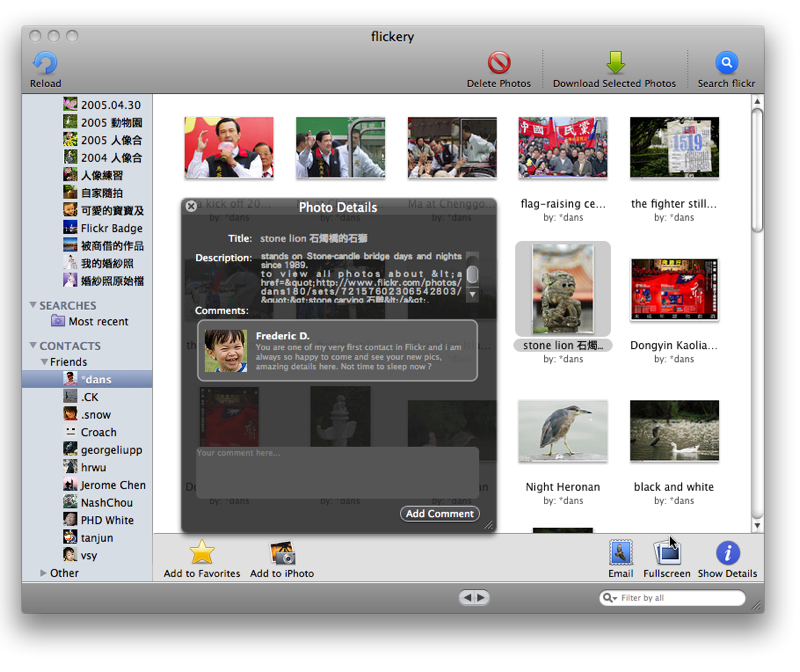Select the hrwu contact
The height and width of the screenshot is (672, 800).
coord(87,467)
